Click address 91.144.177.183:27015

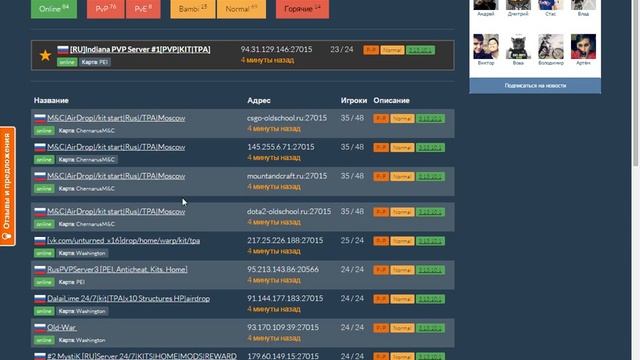tap(285, 298)
